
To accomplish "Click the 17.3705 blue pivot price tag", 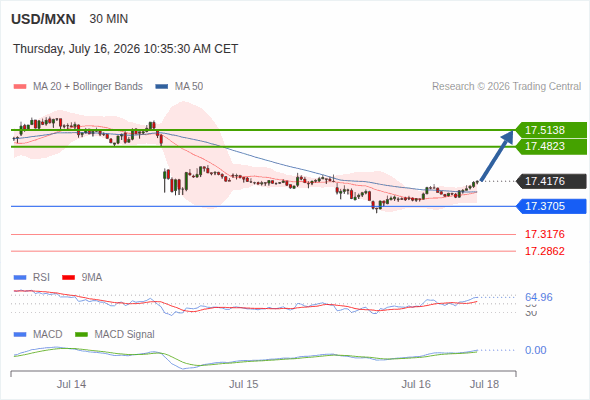I will point(552,206).
